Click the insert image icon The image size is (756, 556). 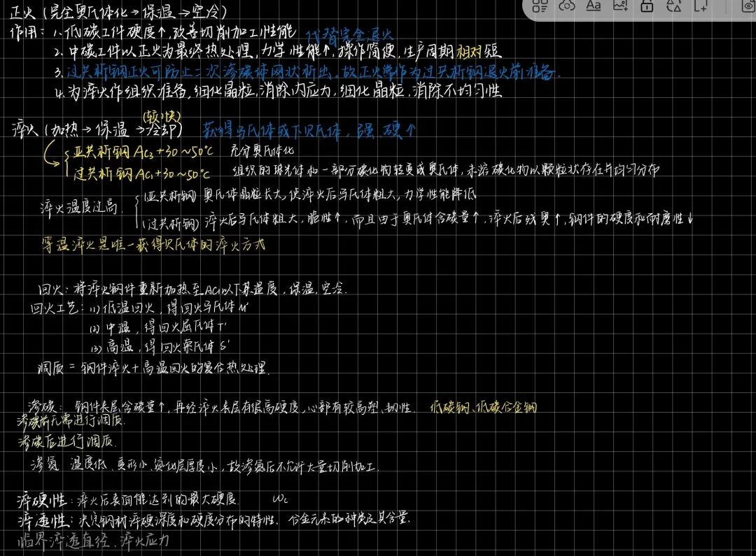click(x=620, y=6)
